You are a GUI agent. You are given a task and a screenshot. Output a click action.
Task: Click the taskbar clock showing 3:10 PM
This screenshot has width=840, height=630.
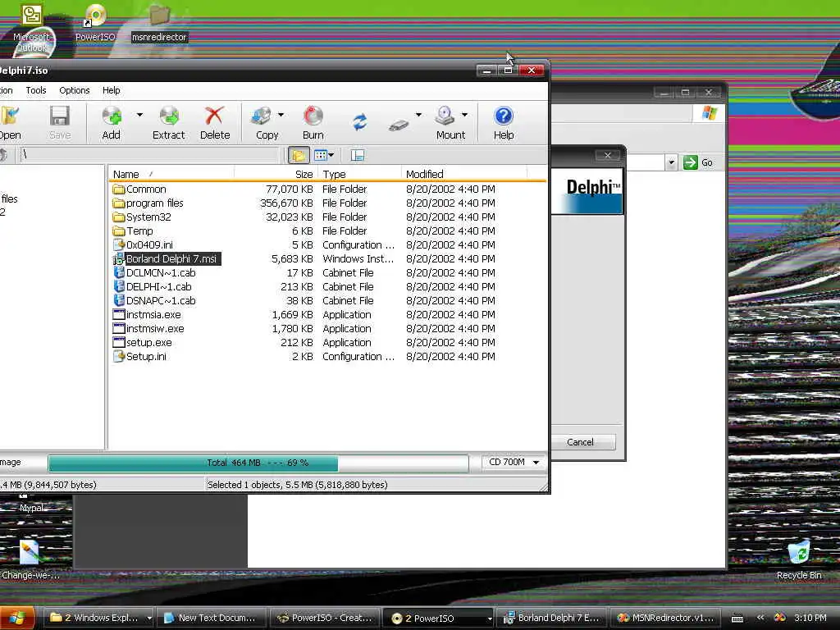[810, 619]
